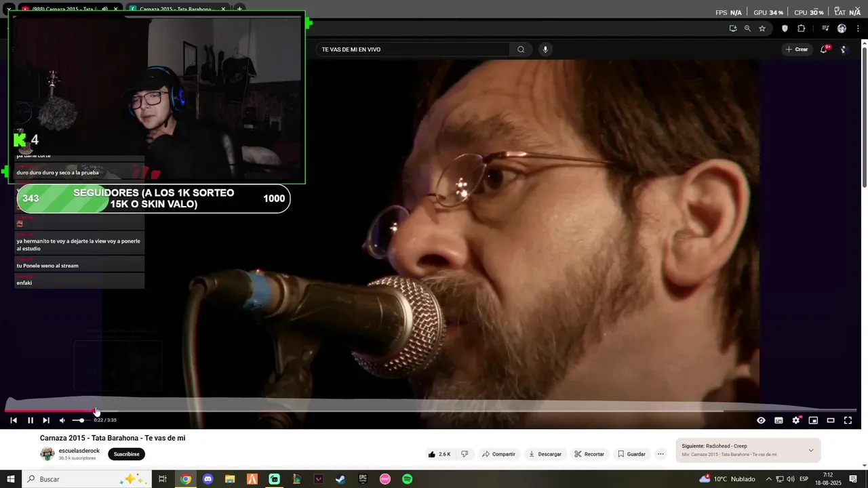The width and height of the screenshot is (868, 488).
Task: Adjust the player volume slider
Action: pyautogui.click(x=81, y=420)
